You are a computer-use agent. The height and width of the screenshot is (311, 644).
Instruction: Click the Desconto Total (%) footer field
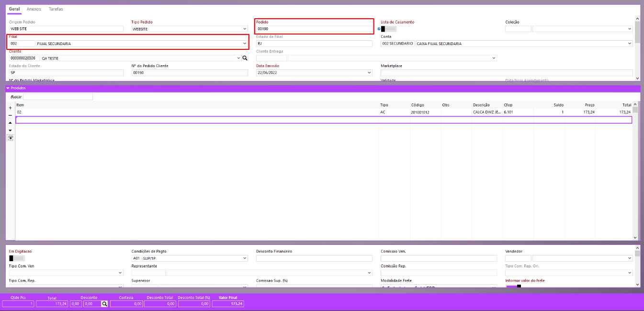(x=194, y=304)
